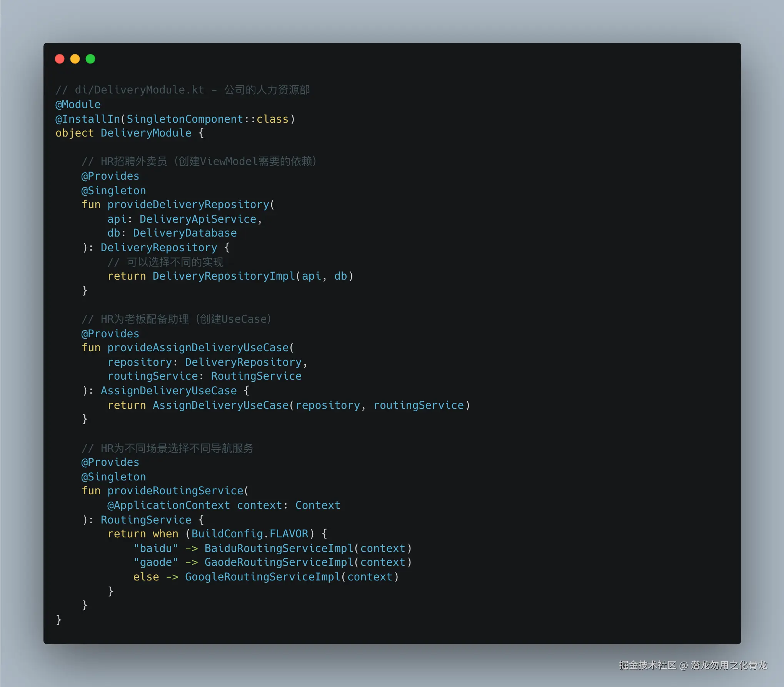
Task: Click the @InstallIn annotation text
Action: (88, 119)
